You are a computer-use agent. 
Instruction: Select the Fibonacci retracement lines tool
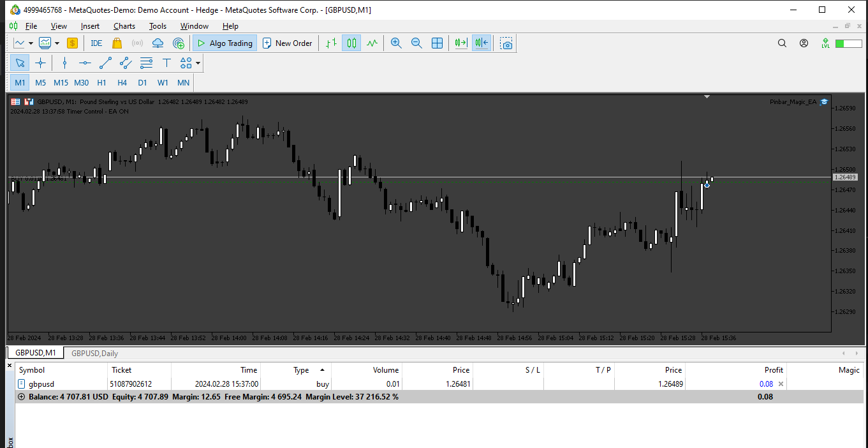146,63
